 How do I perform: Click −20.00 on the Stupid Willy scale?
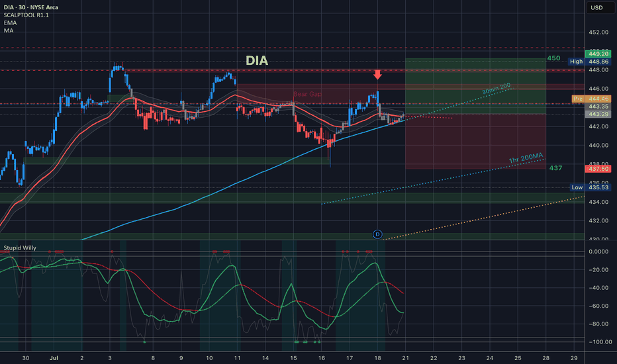click(x=598, y=270)
